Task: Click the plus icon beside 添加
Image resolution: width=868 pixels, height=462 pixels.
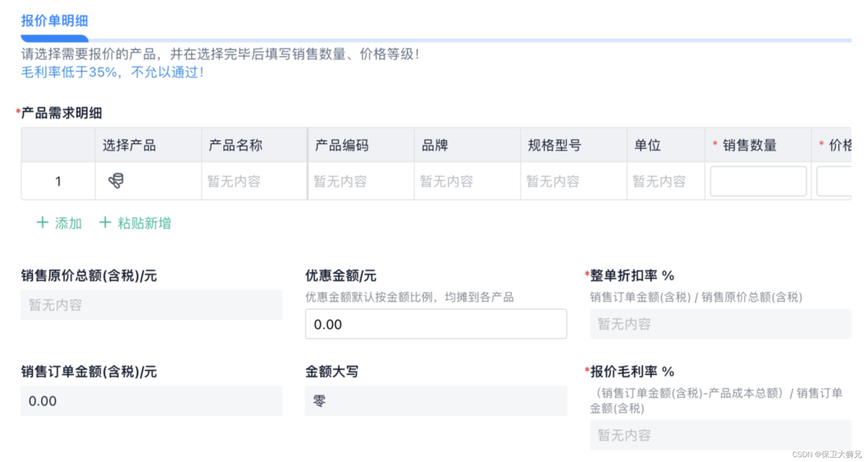Action: [43, 222]
